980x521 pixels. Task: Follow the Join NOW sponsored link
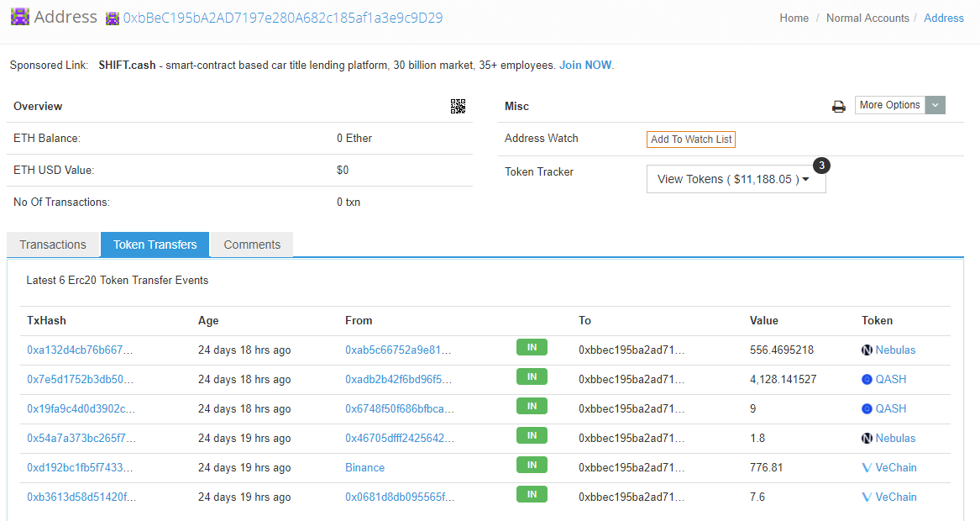(585, 65)
